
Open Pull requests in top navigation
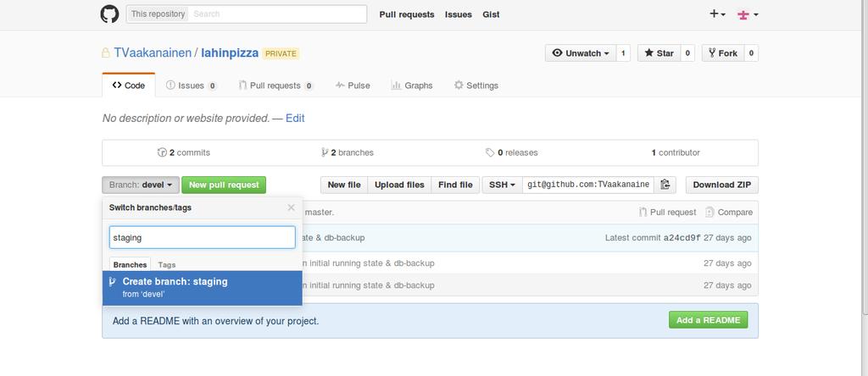(407, 14)
